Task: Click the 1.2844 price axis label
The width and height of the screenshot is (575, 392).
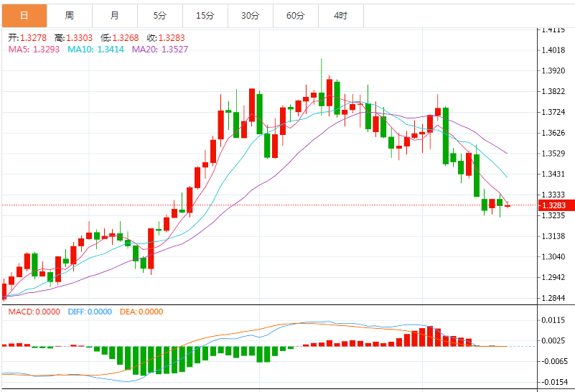Action: [x=553, y=298]
